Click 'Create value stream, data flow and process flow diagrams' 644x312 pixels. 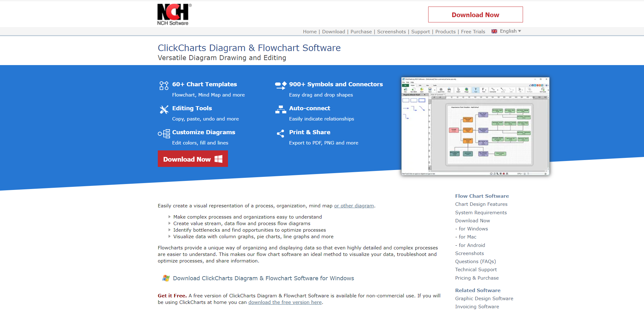242,224
